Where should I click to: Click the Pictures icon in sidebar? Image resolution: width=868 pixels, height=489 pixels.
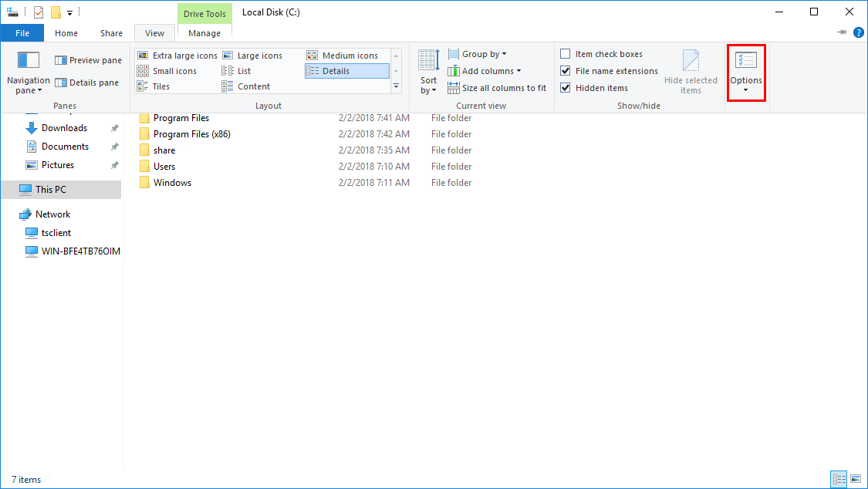(32, 165)
